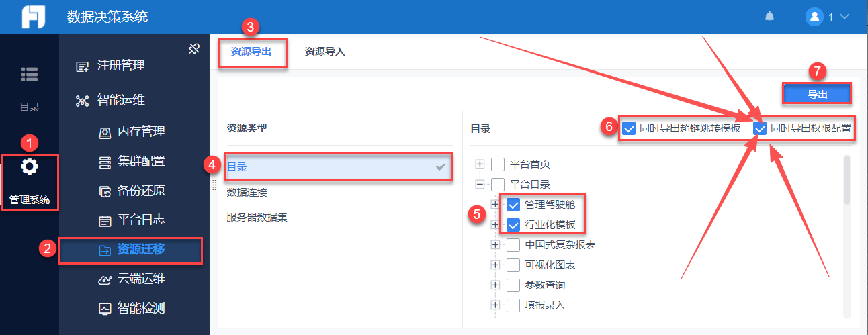This screenshot has height=335, width=868.
Task: Open 注册管理 menu entry
Action: tap(121, 66)
